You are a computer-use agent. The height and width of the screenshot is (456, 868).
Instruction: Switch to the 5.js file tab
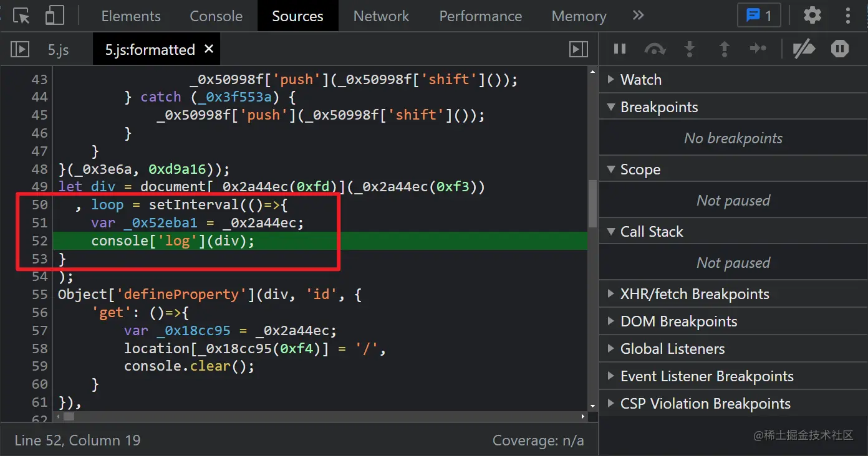click(59, 50)
